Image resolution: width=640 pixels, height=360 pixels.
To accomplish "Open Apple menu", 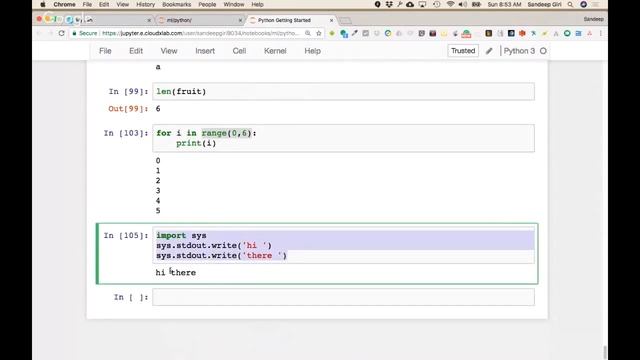I will 42,4.
